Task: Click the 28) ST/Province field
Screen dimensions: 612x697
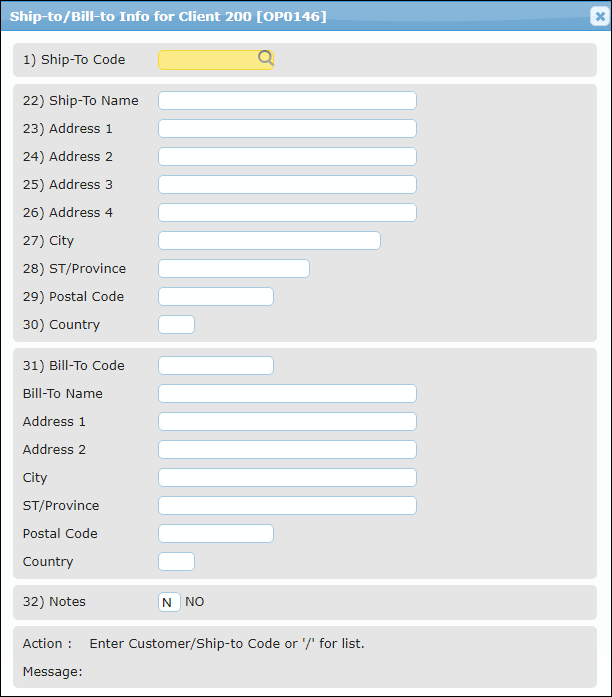Action: (234, 268)
